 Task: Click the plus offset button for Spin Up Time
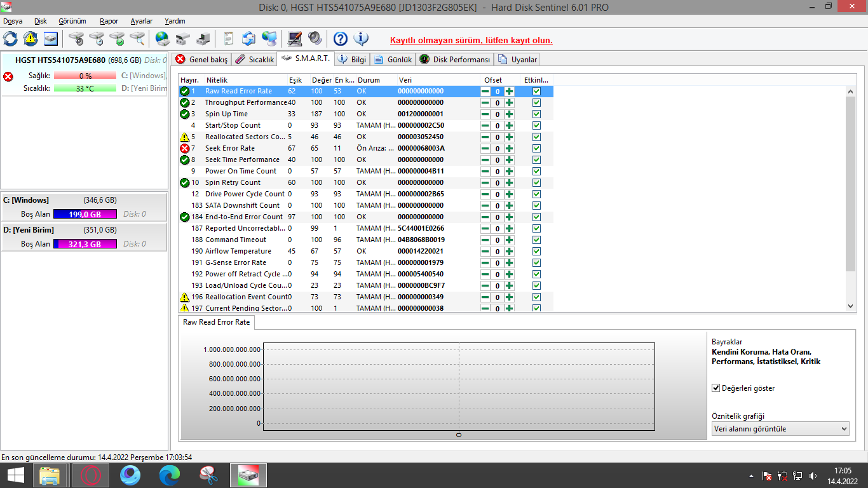[510, 114]
